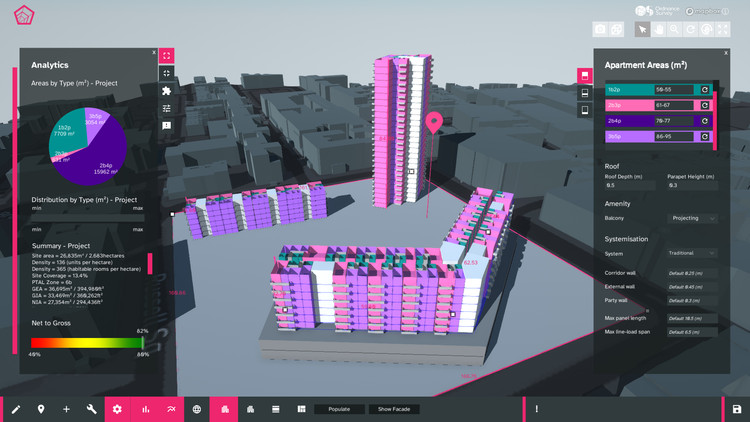Open the wrench tools icon

coord(91,409)
